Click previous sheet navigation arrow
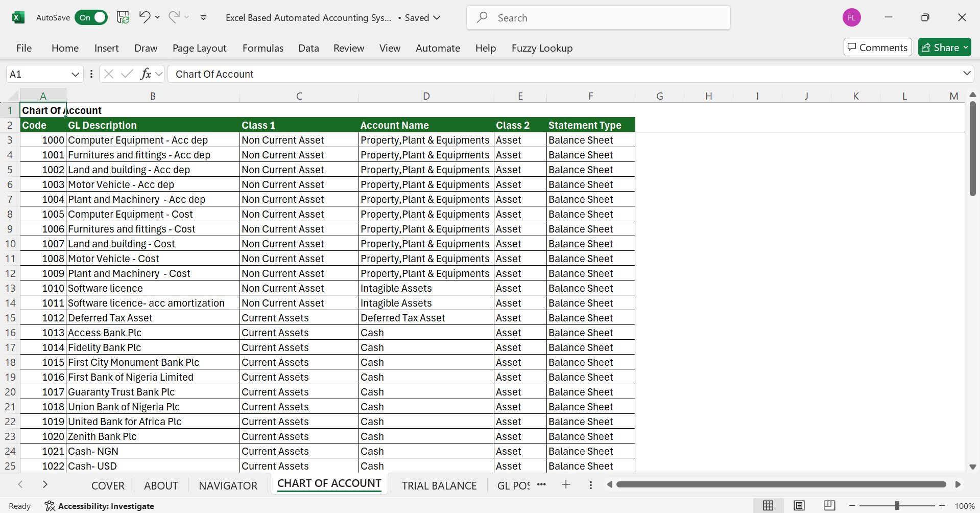Image resolution: width=980 pixels, height=513 pixels. point(20,484)
